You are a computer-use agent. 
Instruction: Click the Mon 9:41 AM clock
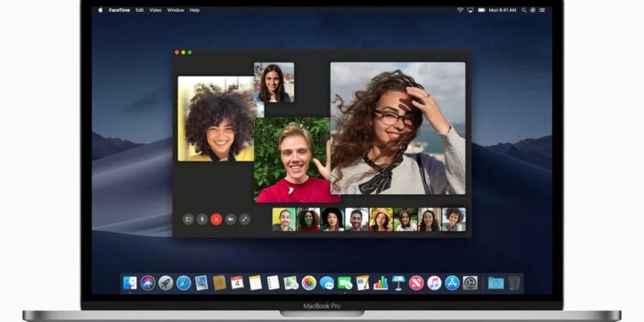click(502, 10)
